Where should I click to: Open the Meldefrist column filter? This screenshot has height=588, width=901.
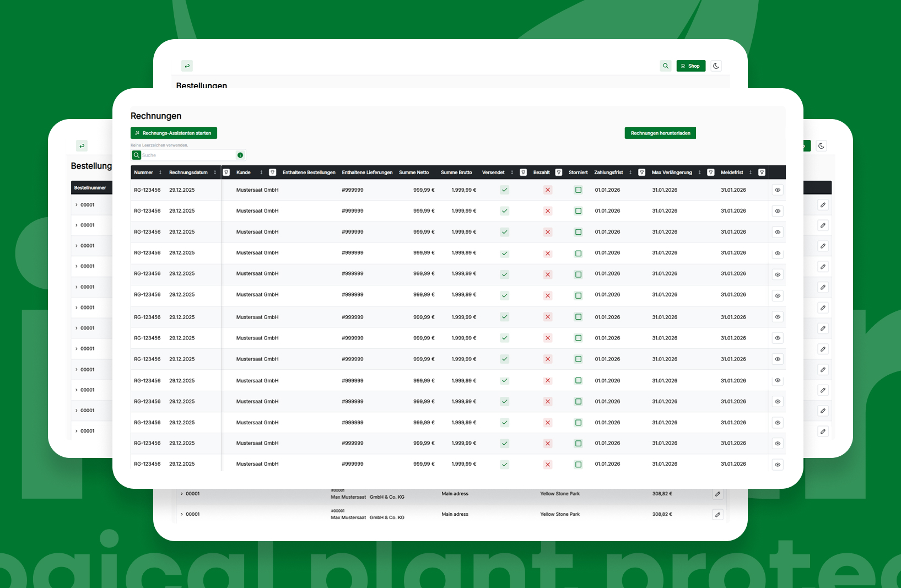click(762, 172)
